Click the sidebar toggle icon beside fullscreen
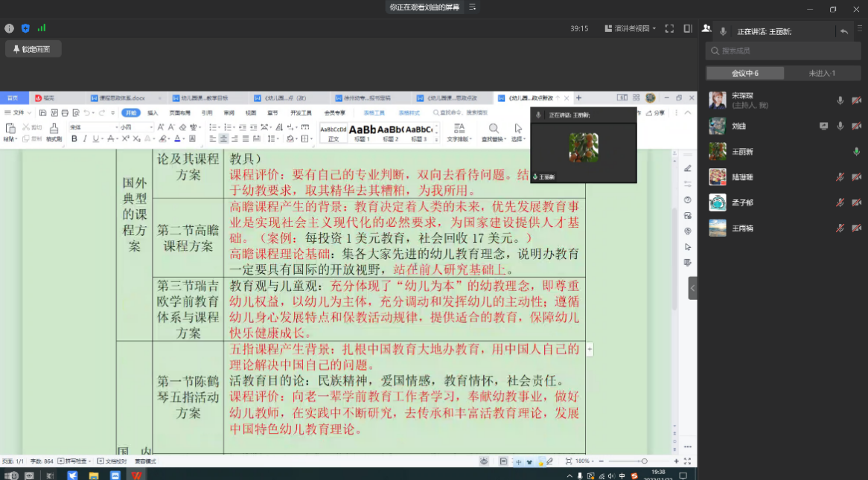Image resolution: width=868 pixels, height=480 pixels. [x=688, y=28]
